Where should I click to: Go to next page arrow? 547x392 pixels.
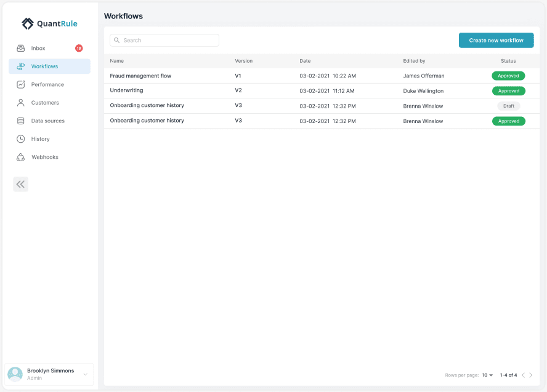(x=531, y=375)
